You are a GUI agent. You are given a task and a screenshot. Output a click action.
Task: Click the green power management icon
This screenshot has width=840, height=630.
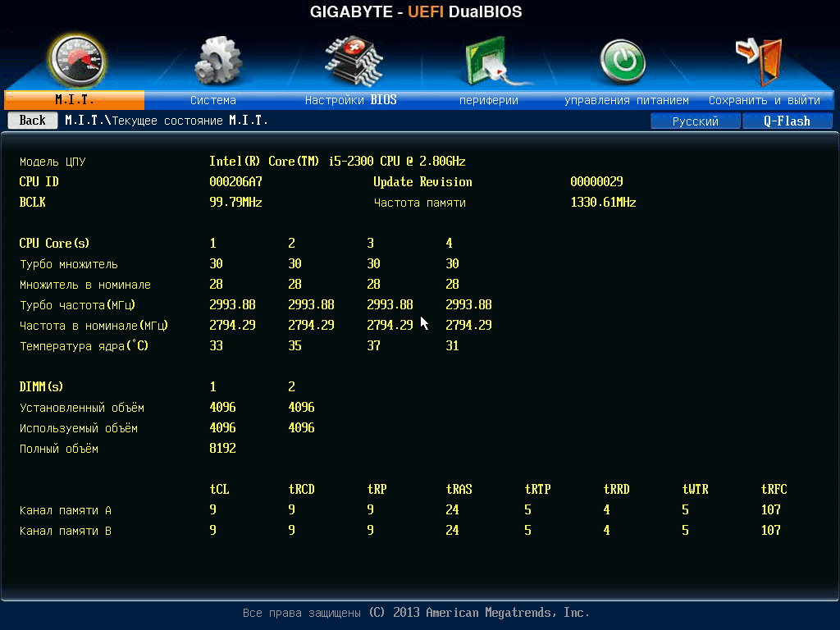tap(622, 62)
